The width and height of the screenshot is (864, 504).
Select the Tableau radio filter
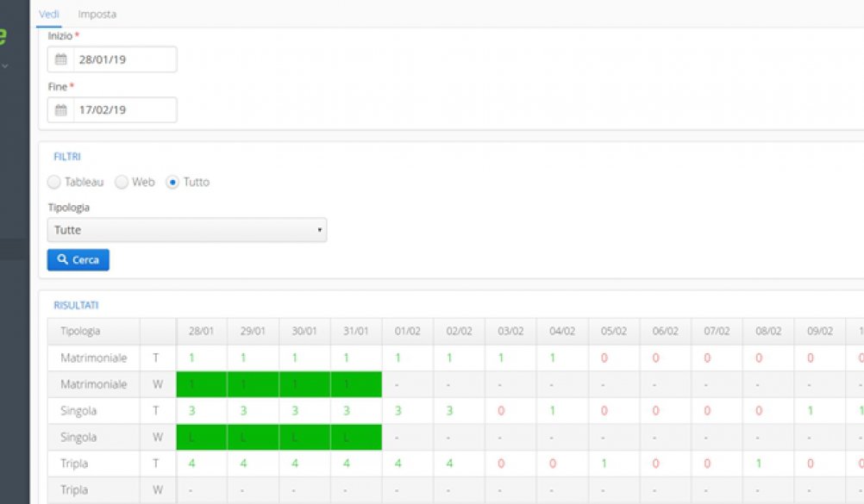[x=54, y=183]
